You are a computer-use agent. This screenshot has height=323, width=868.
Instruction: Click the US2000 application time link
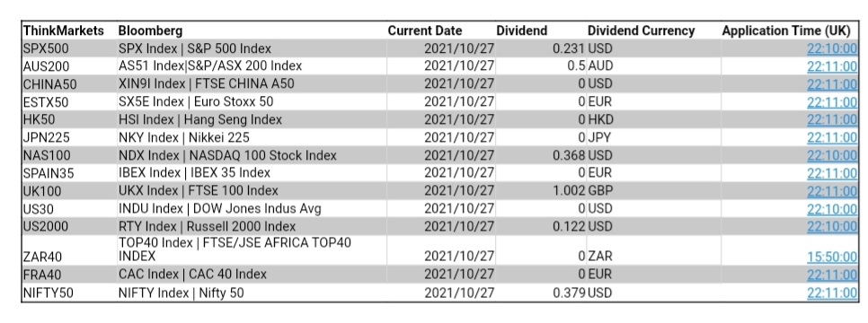pyautogui.click(x=831, y=227)
